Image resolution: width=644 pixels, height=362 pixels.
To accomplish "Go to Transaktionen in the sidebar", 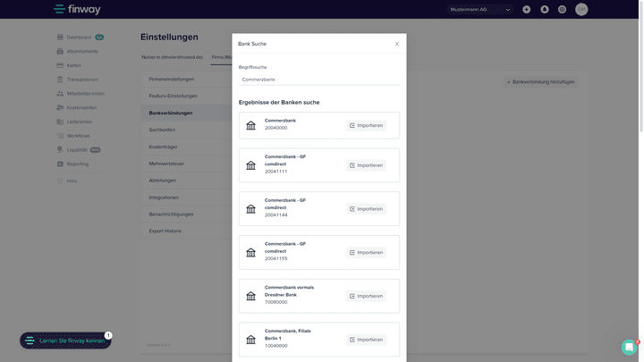I will click(82, 79).
